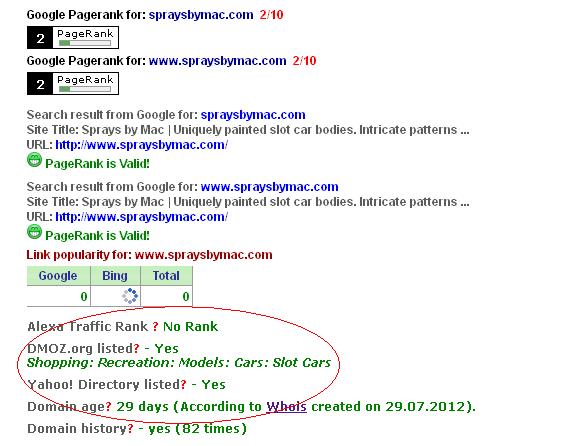568x446 pixels.
Task: Click the question mark after DMOZ.org listed
Action: 137,349
